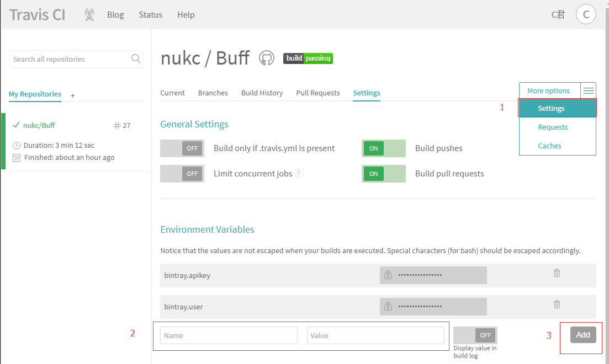The height and width of the screenshot is (364, 609).
Task: Click the plus icon to add repository
Action: tap(73, 95)
